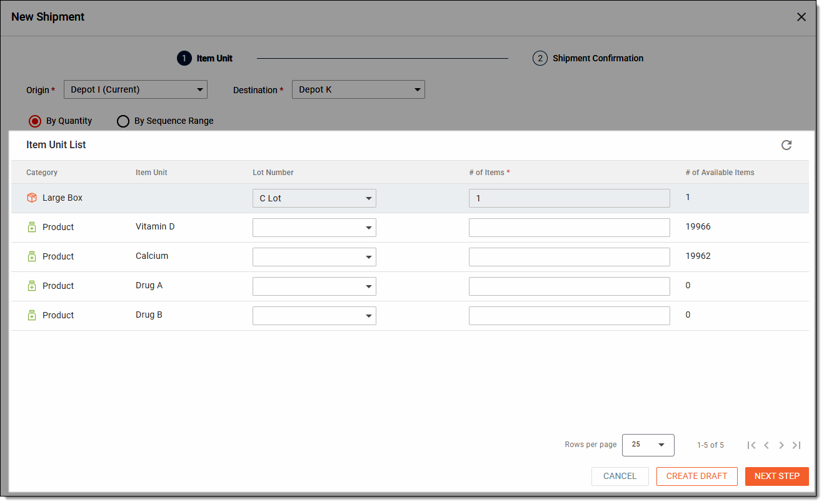Open Lot Number dropdown showing C Lot

tap(314, 198)
